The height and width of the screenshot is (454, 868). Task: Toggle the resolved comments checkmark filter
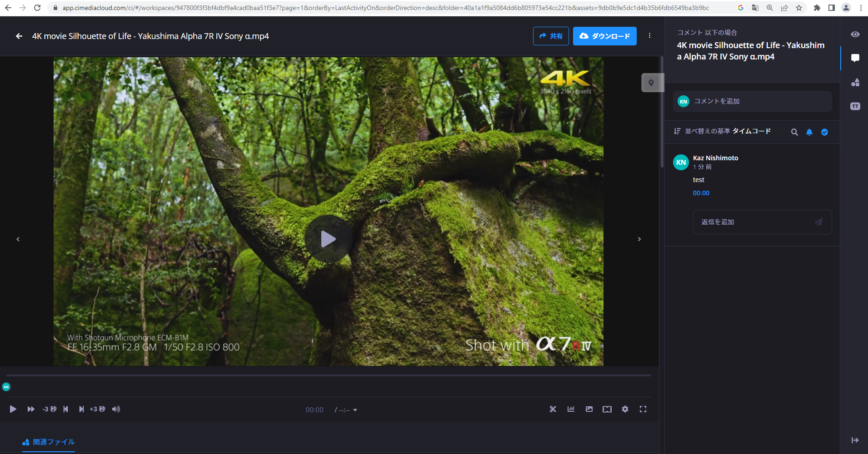click(824, 132)
